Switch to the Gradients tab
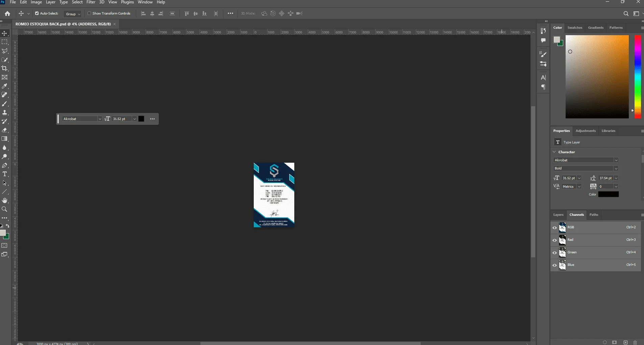 (x=596, y=28)
